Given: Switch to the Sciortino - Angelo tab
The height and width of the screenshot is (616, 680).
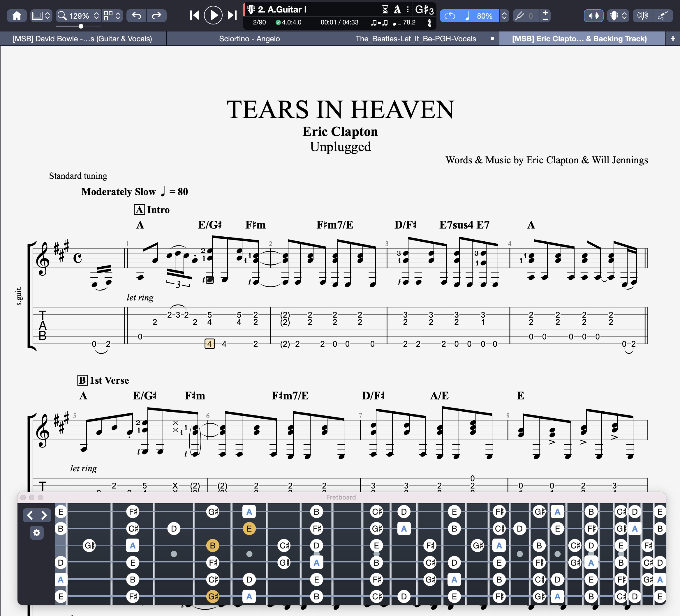Looking at the screenshot, I should pyautogui.click(x=250, y=38).
